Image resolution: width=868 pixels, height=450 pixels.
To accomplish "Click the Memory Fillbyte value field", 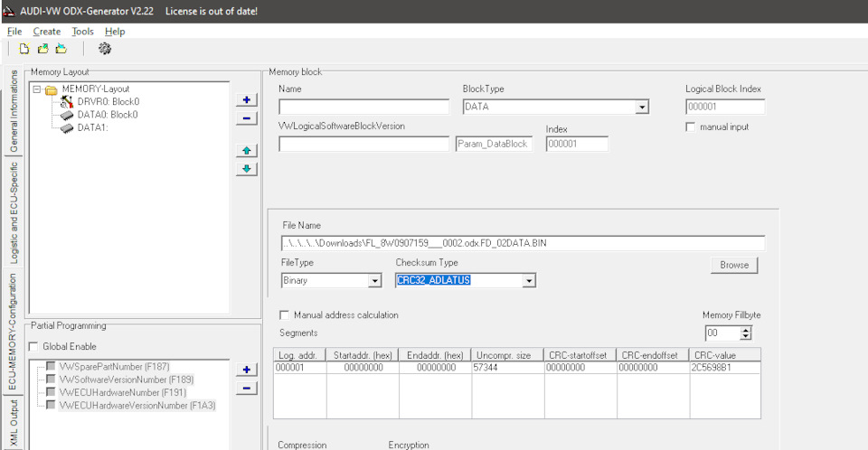I will click(722, 333).
